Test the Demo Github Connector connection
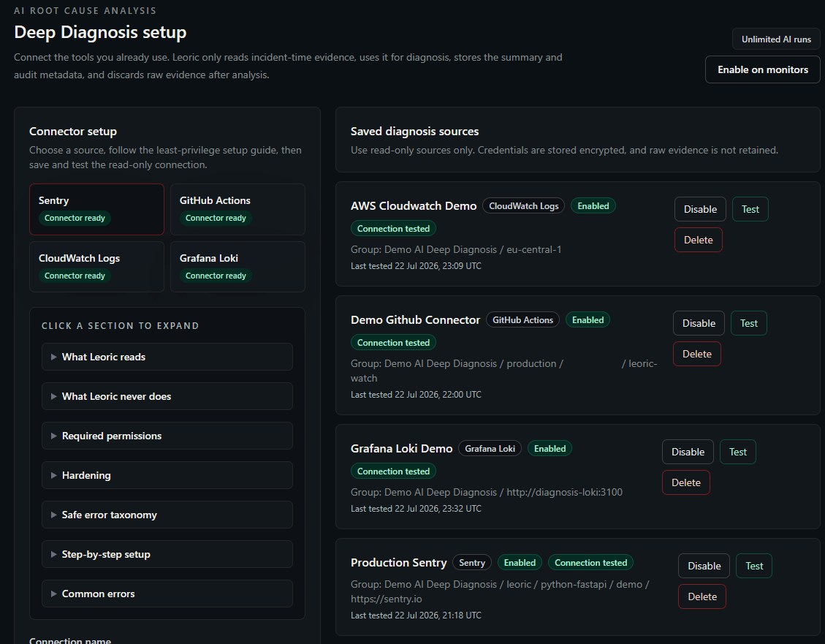Viewport: 825px width, 644px height. (749, 323)
